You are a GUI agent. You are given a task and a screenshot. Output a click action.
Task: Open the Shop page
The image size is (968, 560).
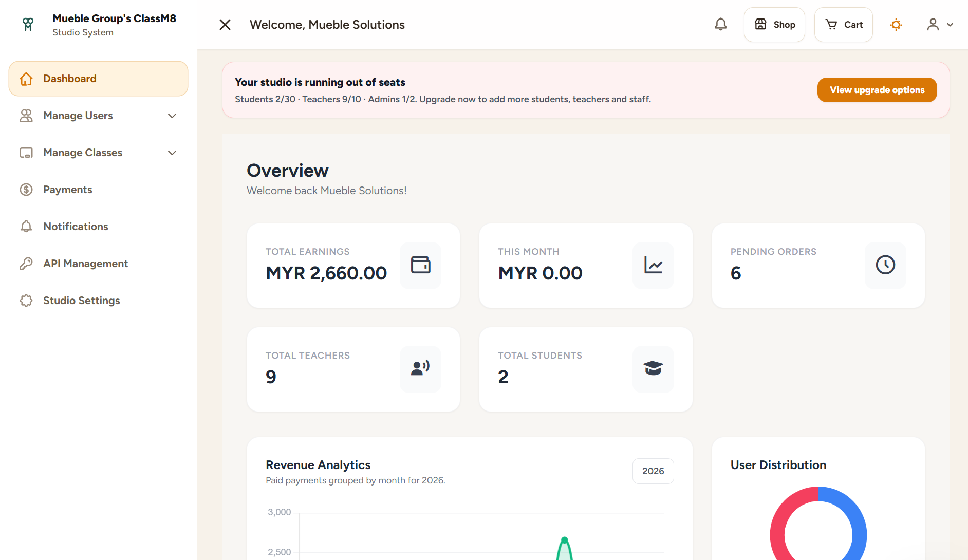point(774,25)
